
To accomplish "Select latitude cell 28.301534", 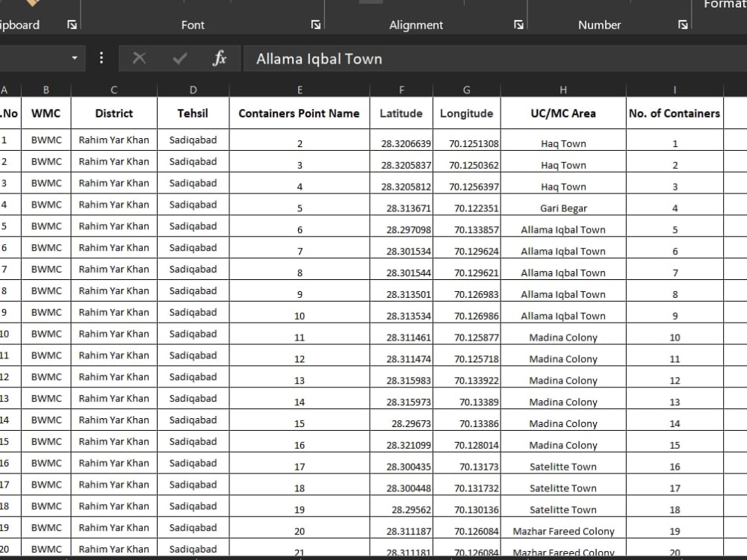I will 402,248.
